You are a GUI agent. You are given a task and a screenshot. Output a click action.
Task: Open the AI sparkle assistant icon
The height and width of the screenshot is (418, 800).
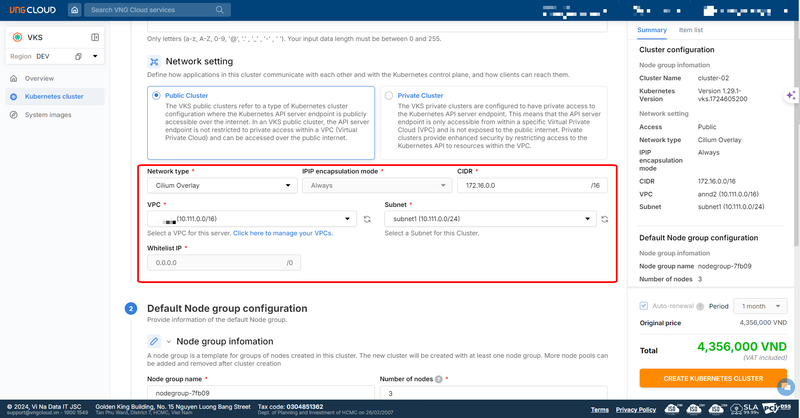791,95
